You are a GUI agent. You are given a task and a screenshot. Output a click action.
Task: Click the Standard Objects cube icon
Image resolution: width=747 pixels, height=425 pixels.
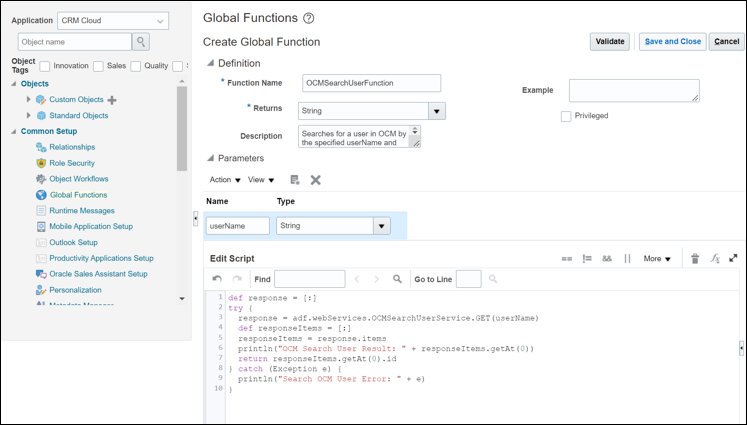(x=41, y=115)
